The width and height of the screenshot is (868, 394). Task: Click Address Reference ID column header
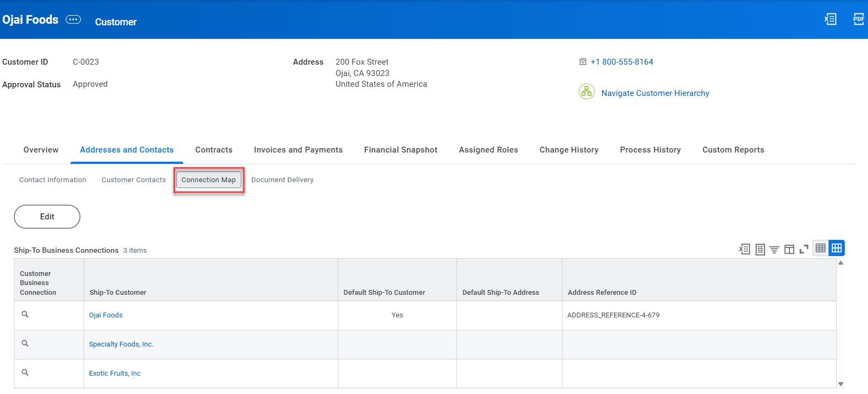[x=699, y=280]
